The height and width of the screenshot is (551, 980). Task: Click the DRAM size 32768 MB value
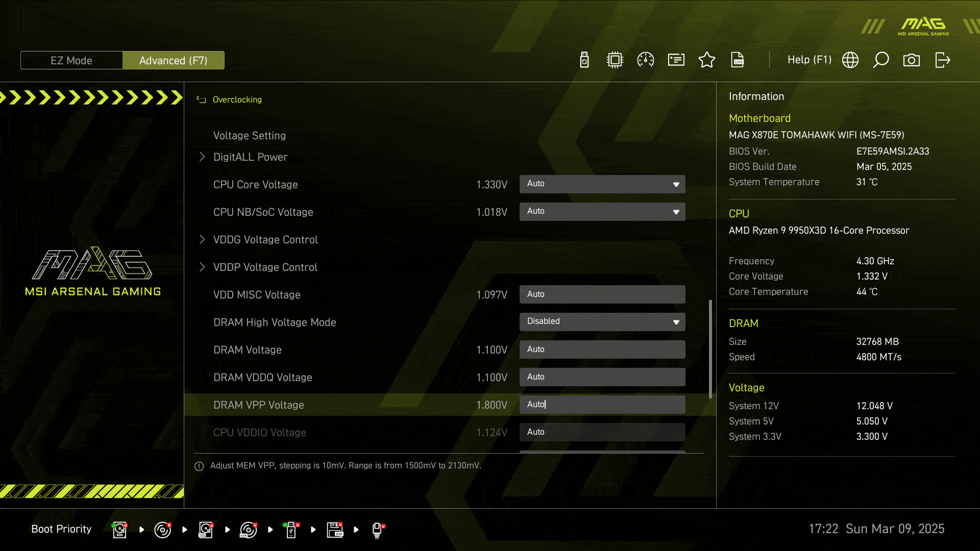tap(877, 342)
